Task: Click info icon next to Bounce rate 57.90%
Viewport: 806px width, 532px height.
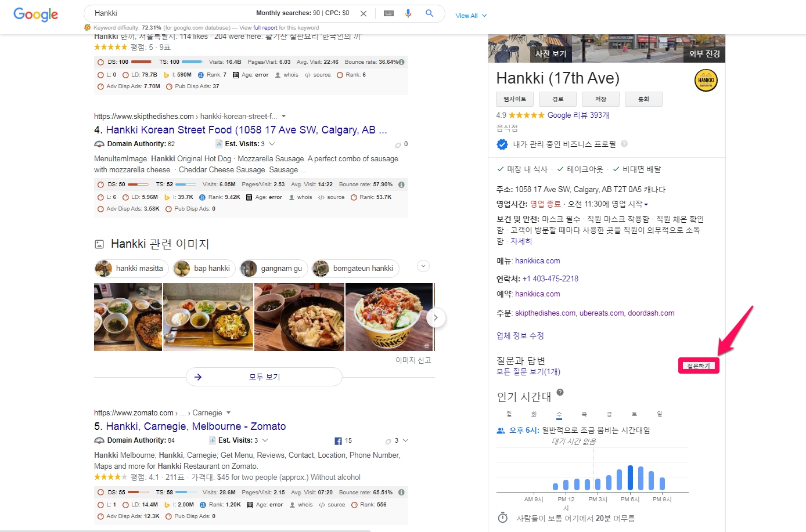Action: (x=401, y=184)
